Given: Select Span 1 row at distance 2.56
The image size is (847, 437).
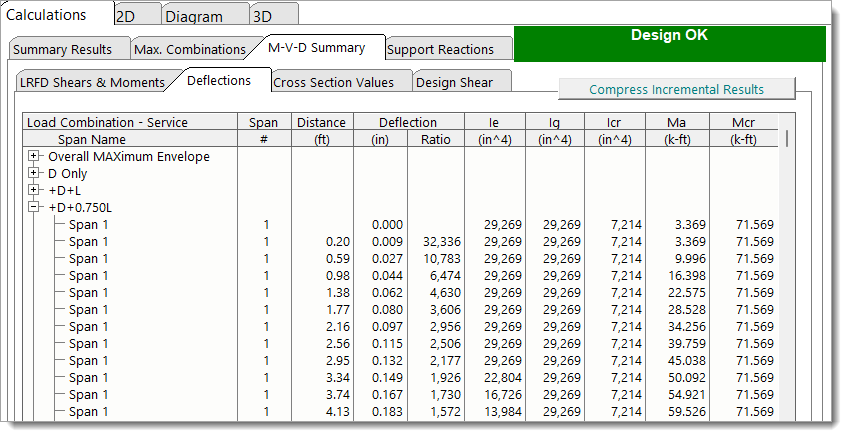Looking at the screenshot, I should coord(400,344).
